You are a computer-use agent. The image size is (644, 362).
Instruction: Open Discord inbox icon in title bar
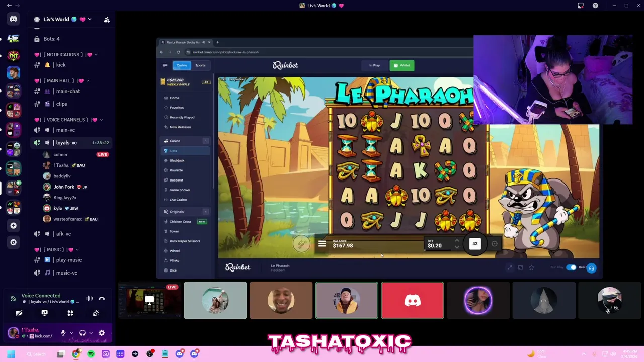(580, 6)
